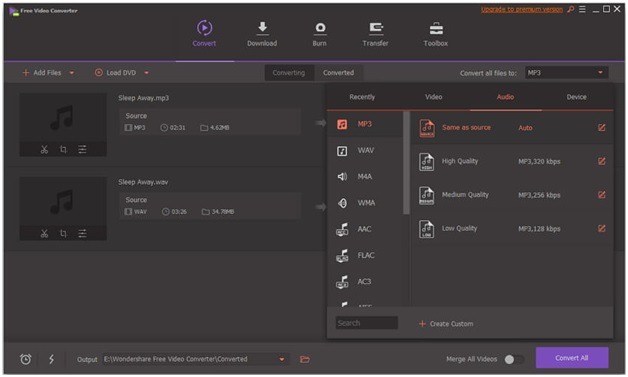628x377 pixels.
Task: Edit the Medium Quality MP3 preset
Action: pyautogui.click(x=602, y=195)
